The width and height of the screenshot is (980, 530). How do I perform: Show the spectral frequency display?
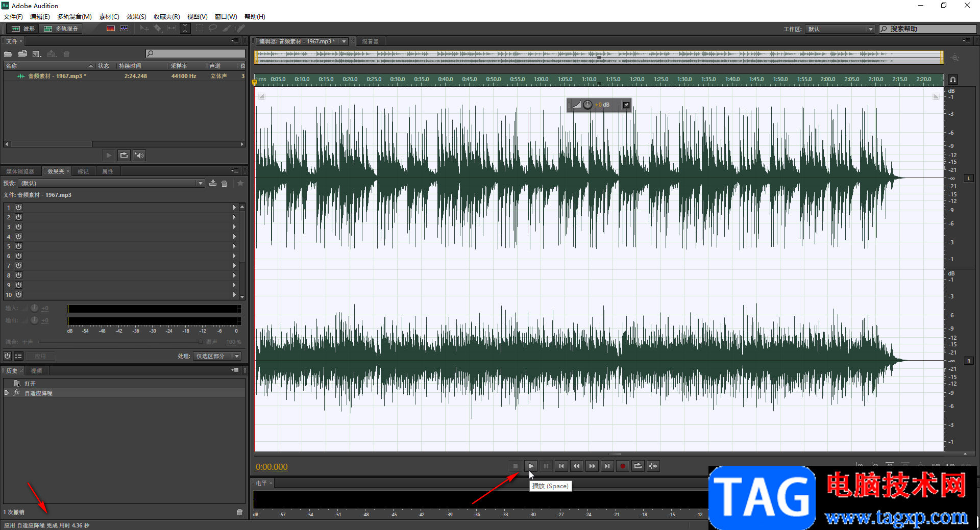pyautogui.click(x=111, y=29)
